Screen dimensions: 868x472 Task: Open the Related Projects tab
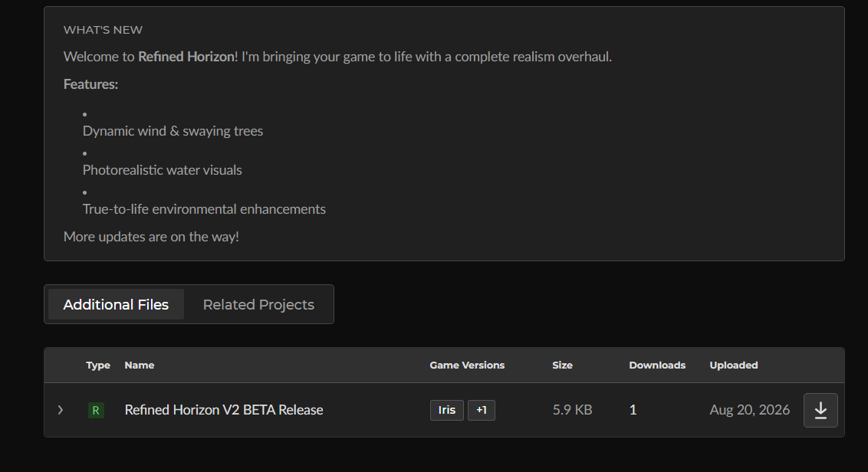point(258,304)
